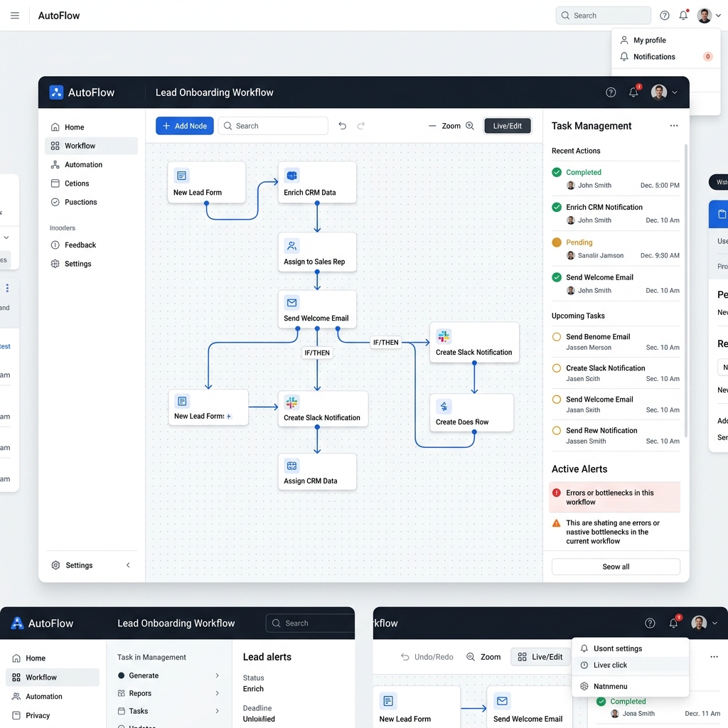The image size is (728, 728).
Task: Collapse the sidebar with the chevron
Action: [128, 565]
